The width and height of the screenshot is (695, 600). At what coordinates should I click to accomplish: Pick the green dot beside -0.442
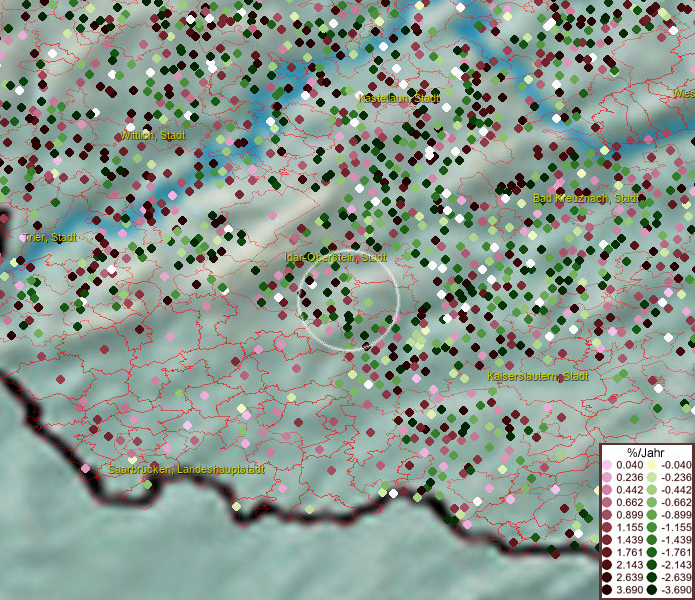click(652, 490)
